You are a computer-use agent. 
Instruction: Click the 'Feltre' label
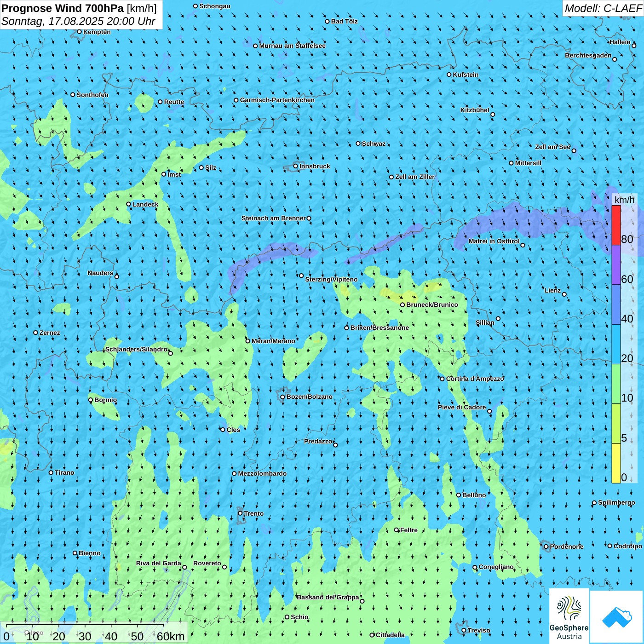409,530
